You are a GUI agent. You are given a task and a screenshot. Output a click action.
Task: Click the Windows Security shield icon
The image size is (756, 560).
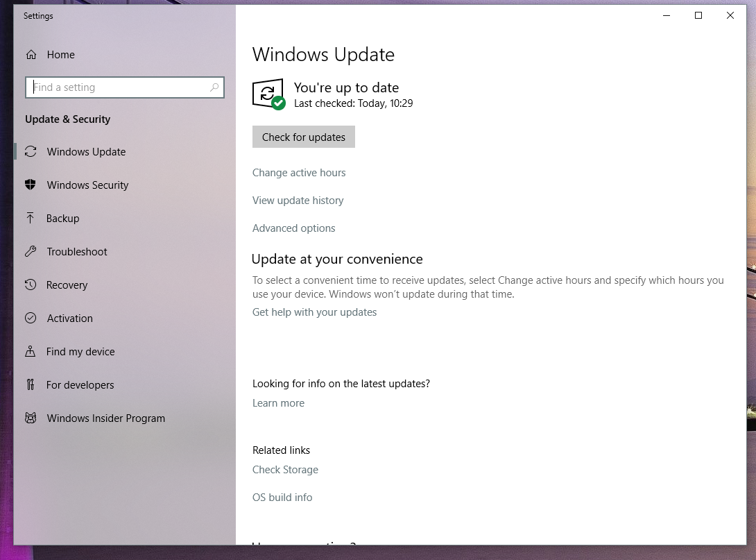[x=31, y=185]
